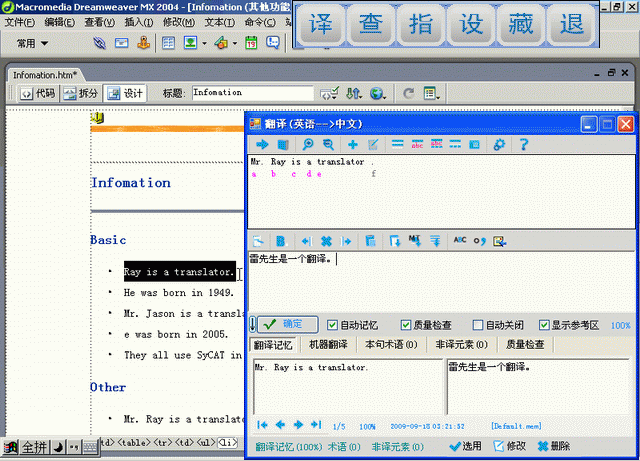Enable the 自动关闭 checkbox
The width and height of the screenshot is (640, 461).
tap(478, 325)
